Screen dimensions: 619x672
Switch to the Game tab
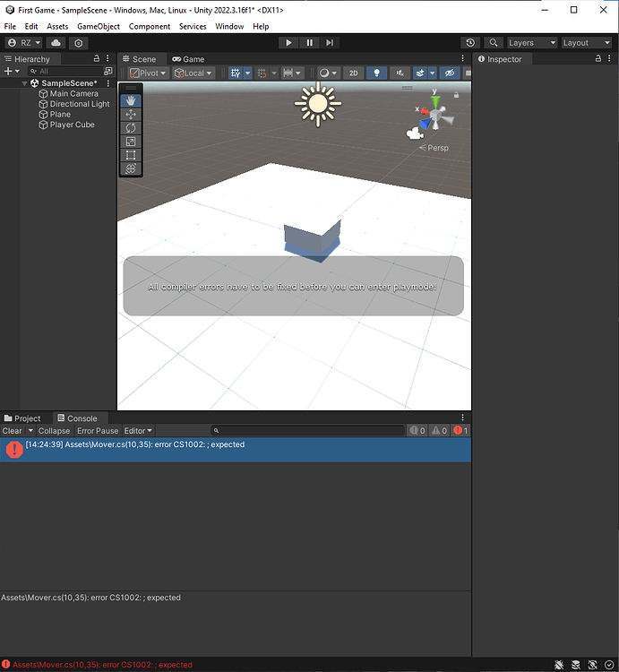(x=188, y=59)
